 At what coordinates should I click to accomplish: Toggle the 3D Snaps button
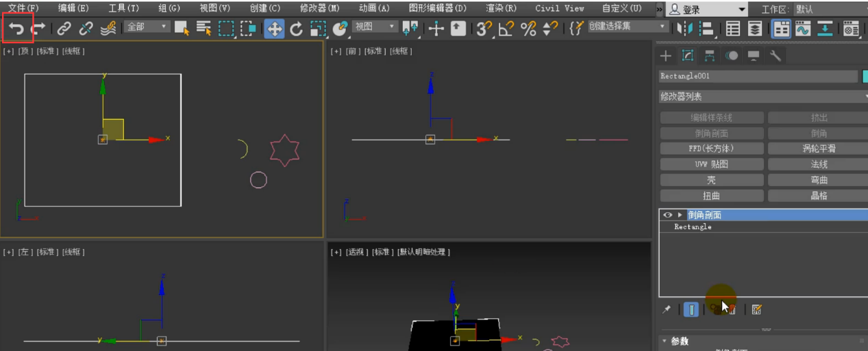(x=484, y=29)
